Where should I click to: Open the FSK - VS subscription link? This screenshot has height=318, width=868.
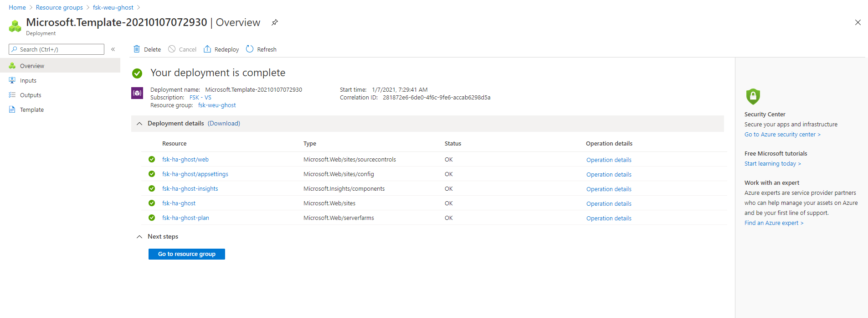(x=200, y=98)
